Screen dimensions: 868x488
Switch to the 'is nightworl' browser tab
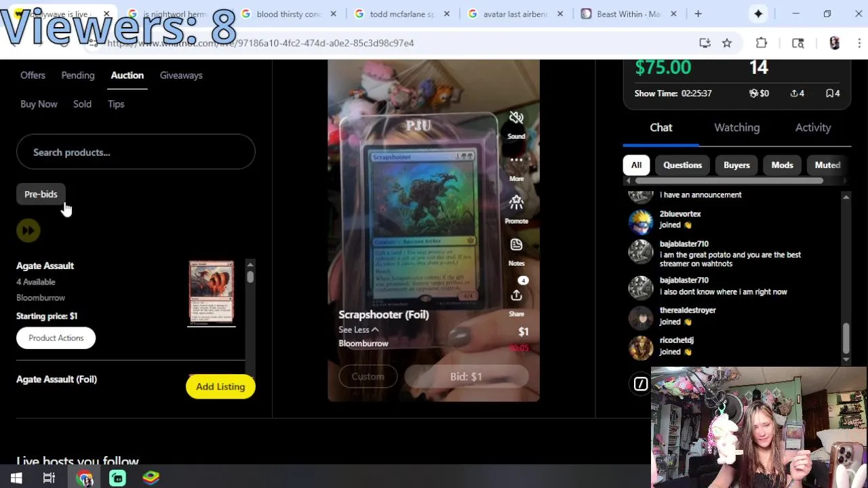coord(175,14)
